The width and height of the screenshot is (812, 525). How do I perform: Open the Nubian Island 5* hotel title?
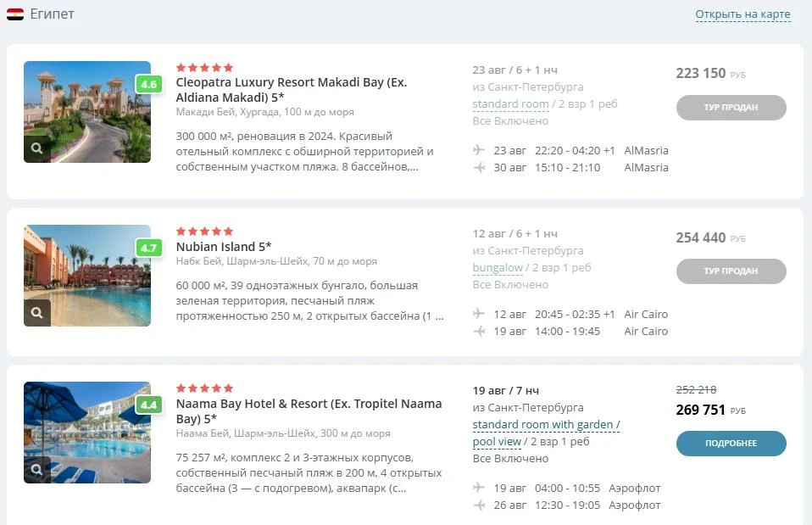224,247
